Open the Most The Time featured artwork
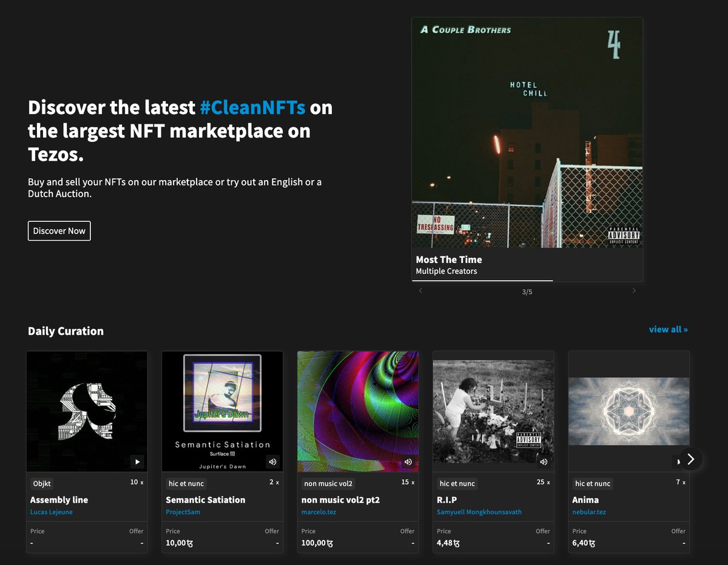This screenshot has width=728, height=565. [527, 132]
